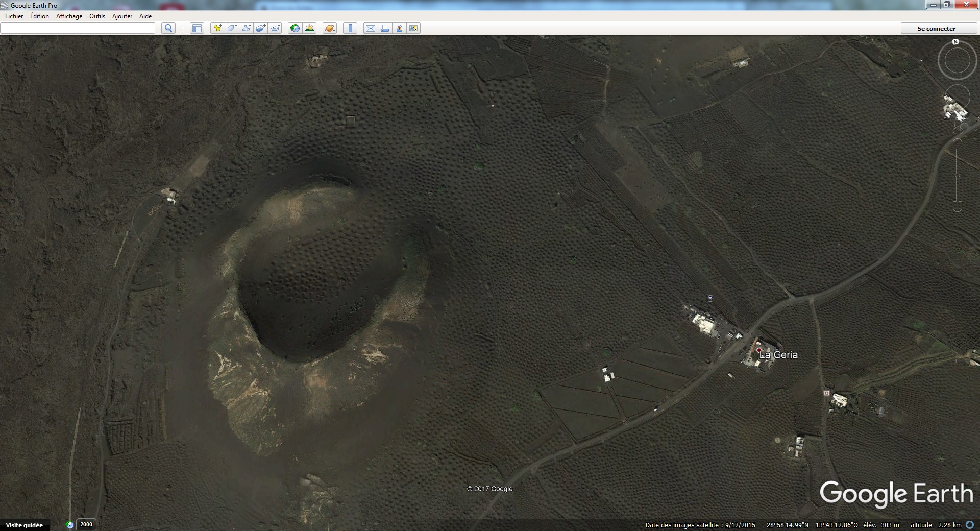Select the add polygon tool
The height and width of the screenshot is (531, 980).
coord(232,28)
